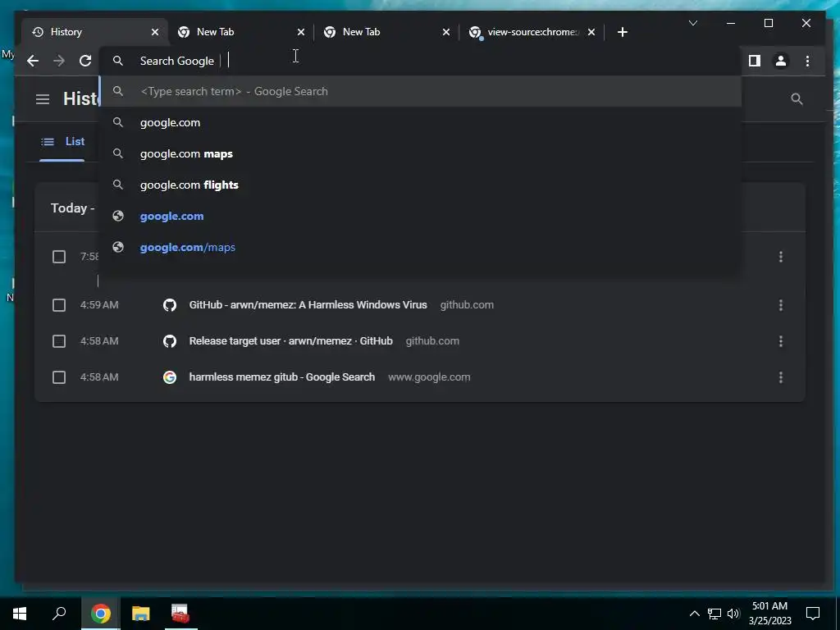
Task: Open the blue google.com URL suggestion
Action: point(421,216)
